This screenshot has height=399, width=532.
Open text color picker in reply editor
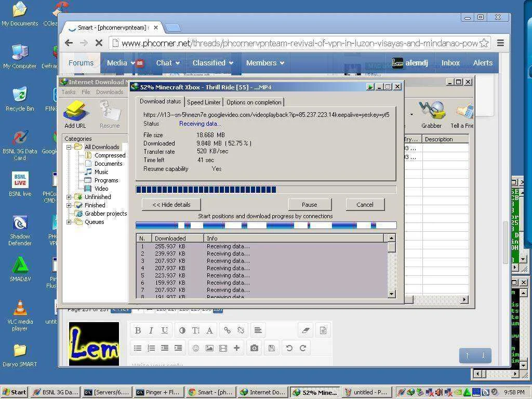(x=182, y=330)
